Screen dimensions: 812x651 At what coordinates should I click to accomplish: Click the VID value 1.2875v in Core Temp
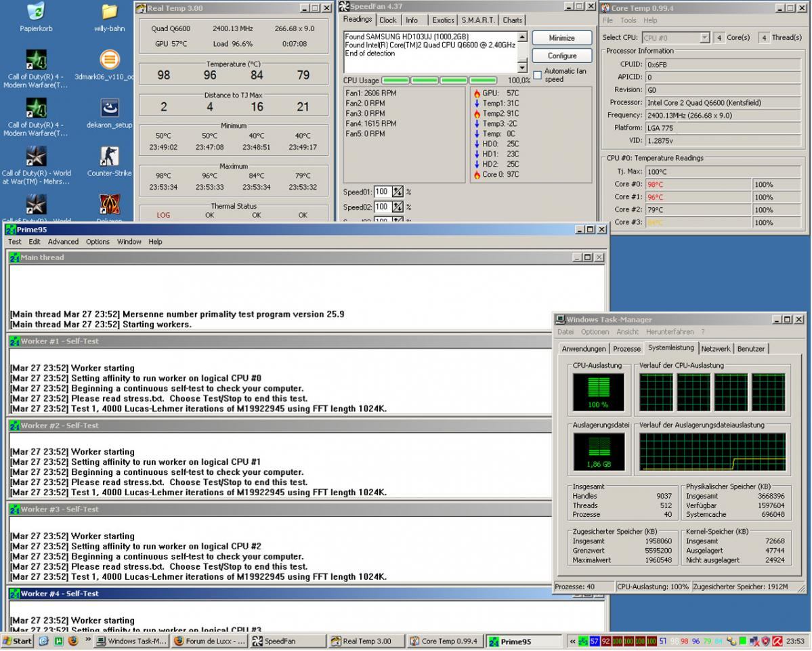(723, 141)
